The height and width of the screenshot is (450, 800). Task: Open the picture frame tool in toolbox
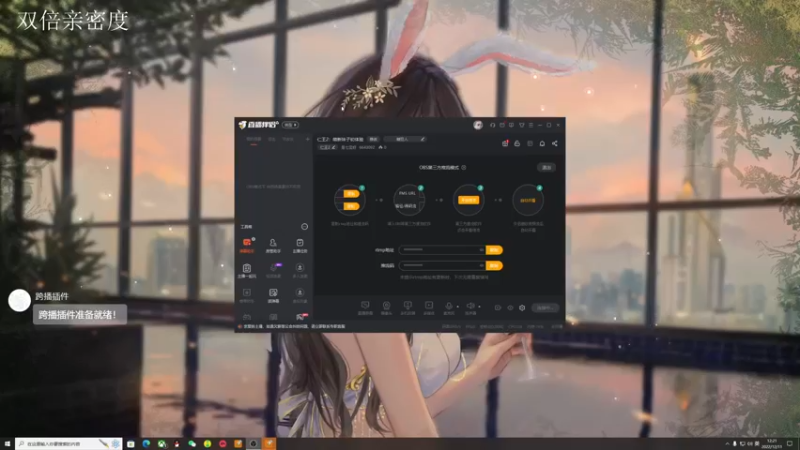tap(273, 295)
